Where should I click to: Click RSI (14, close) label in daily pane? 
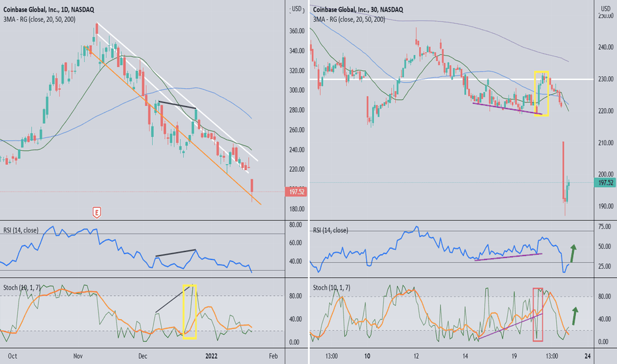click(x=21, y=230)
